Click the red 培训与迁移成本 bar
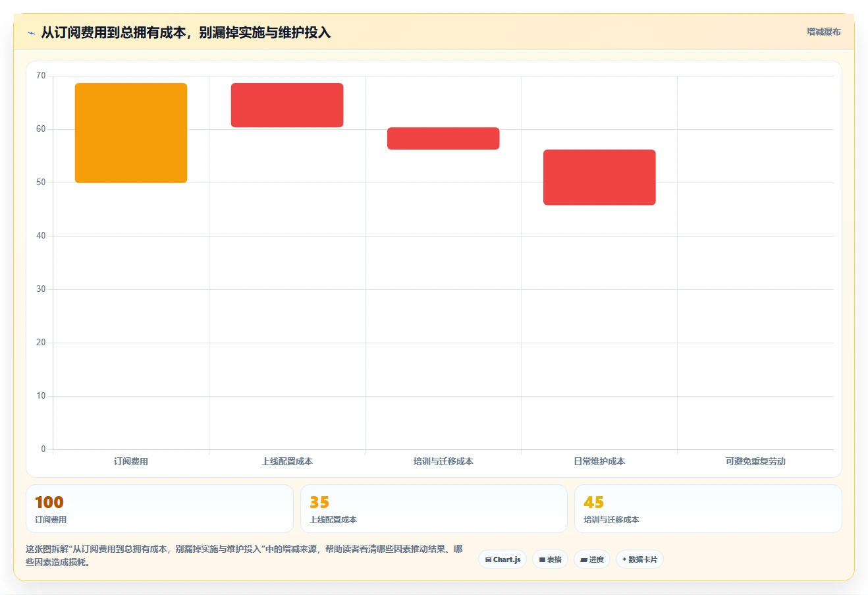 [443, 138]
